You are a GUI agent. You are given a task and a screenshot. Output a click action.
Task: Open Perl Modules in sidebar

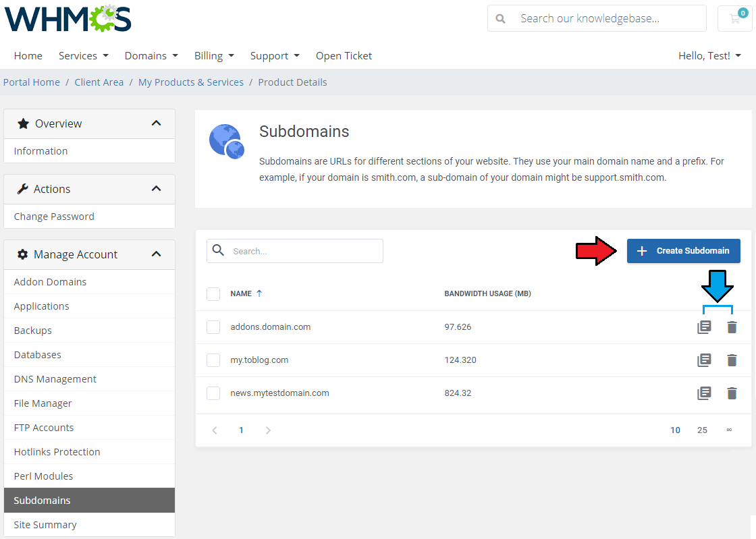tap(89, 476)
